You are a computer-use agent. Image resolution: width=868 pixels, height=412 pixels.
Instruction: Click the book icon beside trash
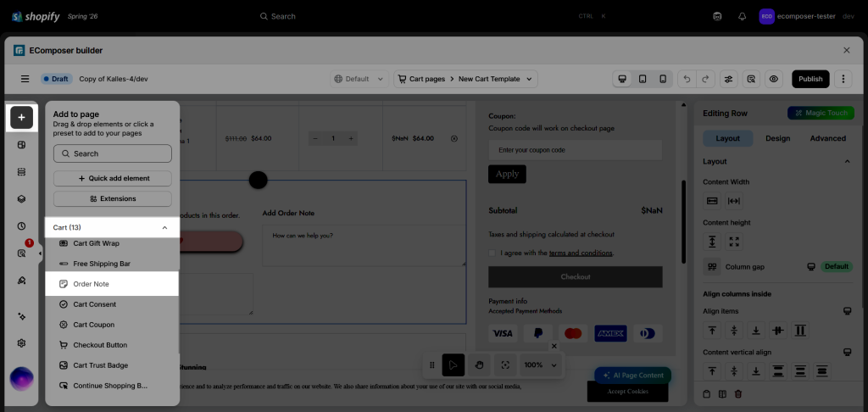(x=722, y=394)
